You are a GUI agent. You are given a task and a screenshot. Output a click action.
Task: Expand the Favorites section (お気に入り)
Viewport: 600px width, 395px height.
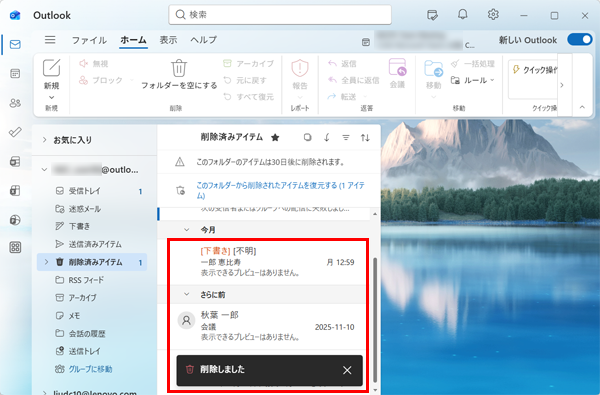tap(44, 140)
